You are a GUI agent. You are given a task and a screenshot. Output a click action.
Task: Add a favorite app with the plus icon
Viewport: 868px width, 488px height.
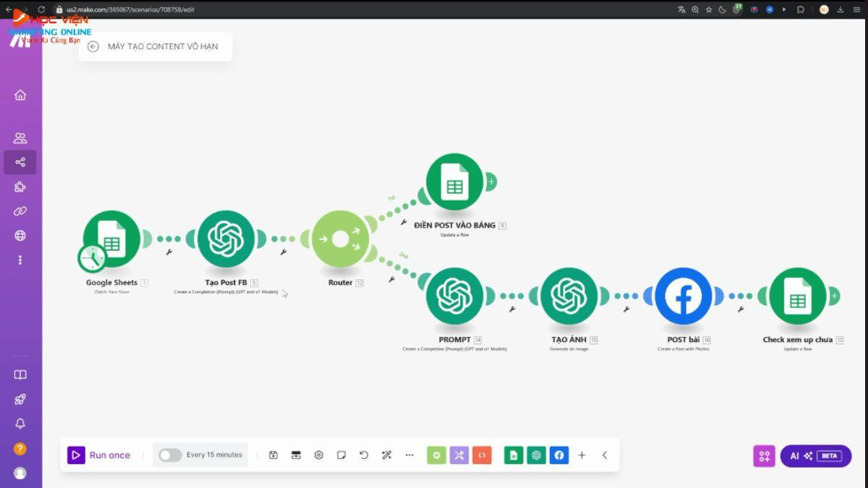[582, 455]
